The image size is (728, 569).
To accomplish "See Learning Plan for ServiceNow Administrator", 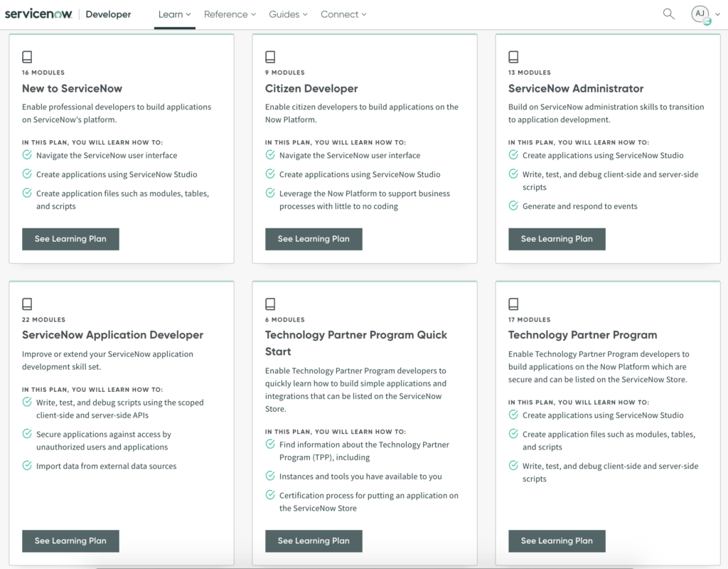I will 557,239.
